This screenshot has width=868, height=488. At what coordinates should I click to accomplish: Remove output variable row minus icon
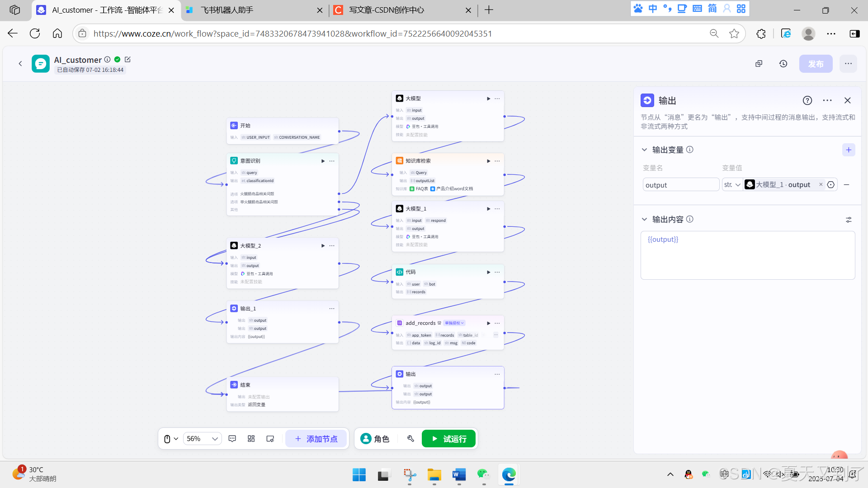[x=847, y=185]
